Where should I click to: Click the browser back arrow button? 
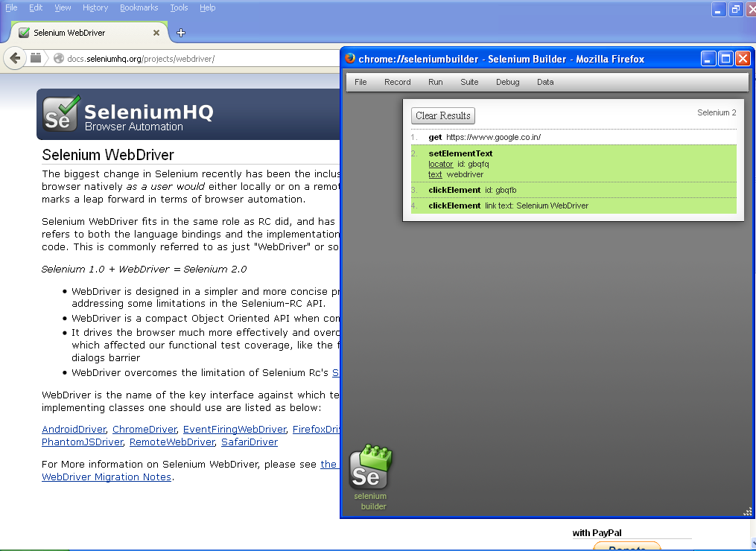(x=15, y=58)
